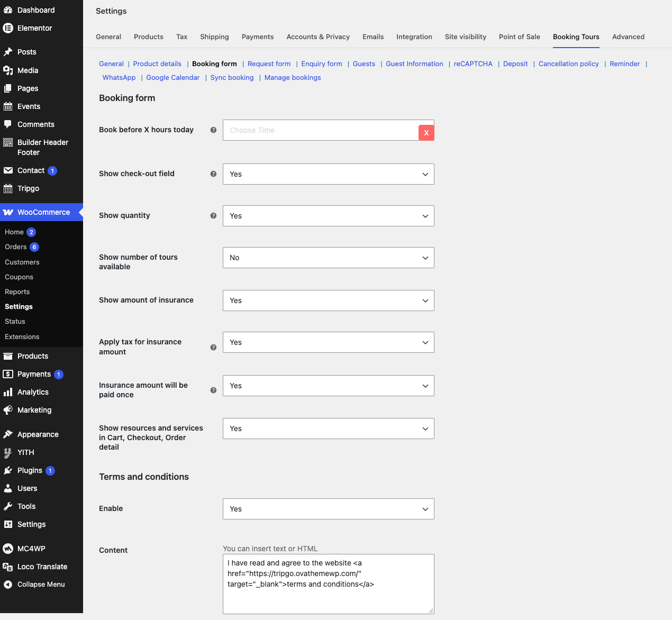The height and width of the screenshot is (620, 672).
Task: Click the Pages icon in sidebar
Action: (8, 88)
